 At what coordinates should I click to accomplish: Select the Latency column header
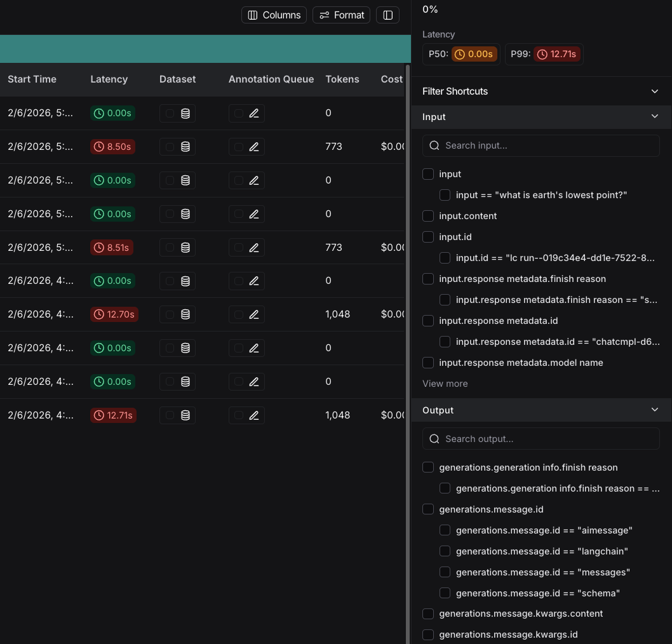109,79
